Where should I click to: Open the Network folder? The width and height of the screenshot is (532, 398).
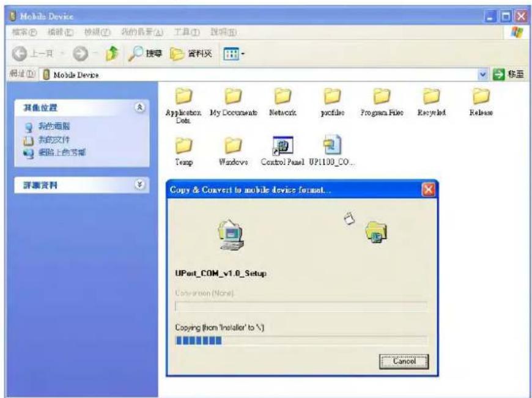click(x=283, y=103)
